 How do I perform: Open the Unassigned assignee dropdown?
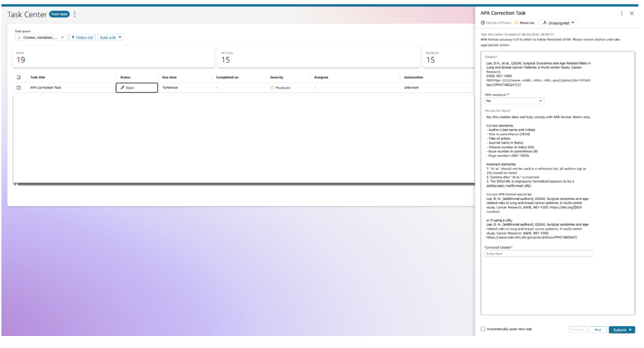click(558, 23)
